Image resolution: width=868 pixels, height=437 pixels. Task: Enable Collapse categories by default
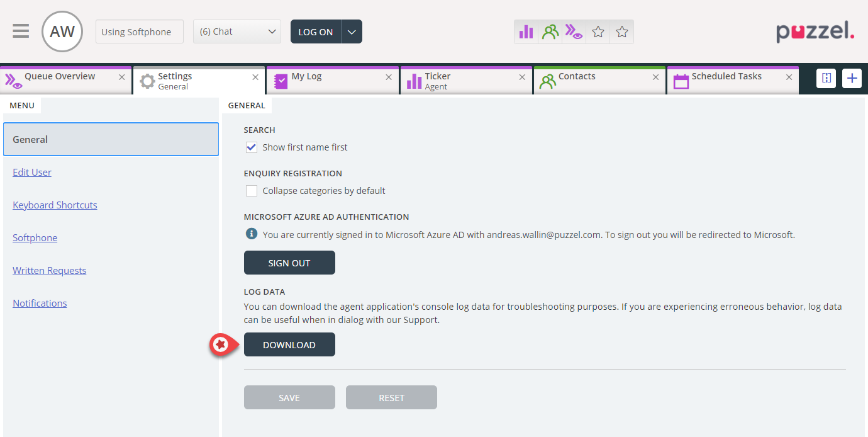pos(252,191)
